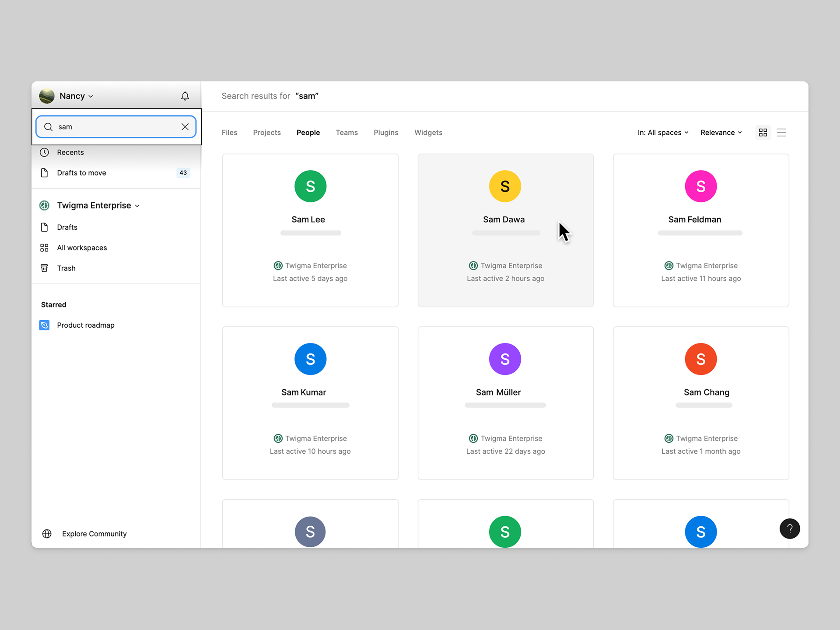Open the help question mark button
The height and width of the screenshot is (630, 840).
click(790, 528)
